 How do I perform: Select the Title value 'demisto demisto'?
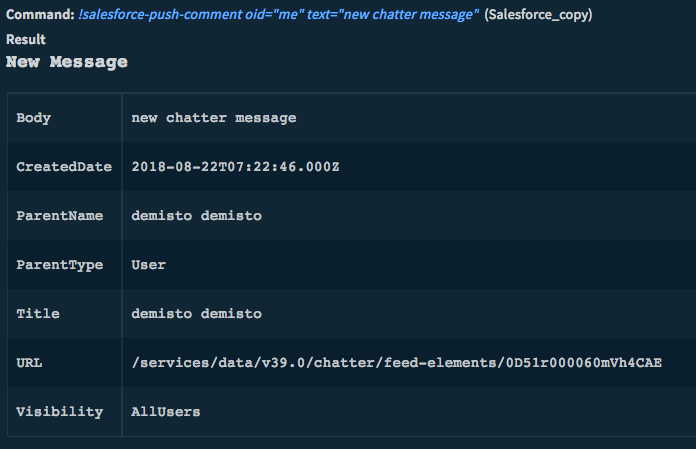(x=196, y=314)
